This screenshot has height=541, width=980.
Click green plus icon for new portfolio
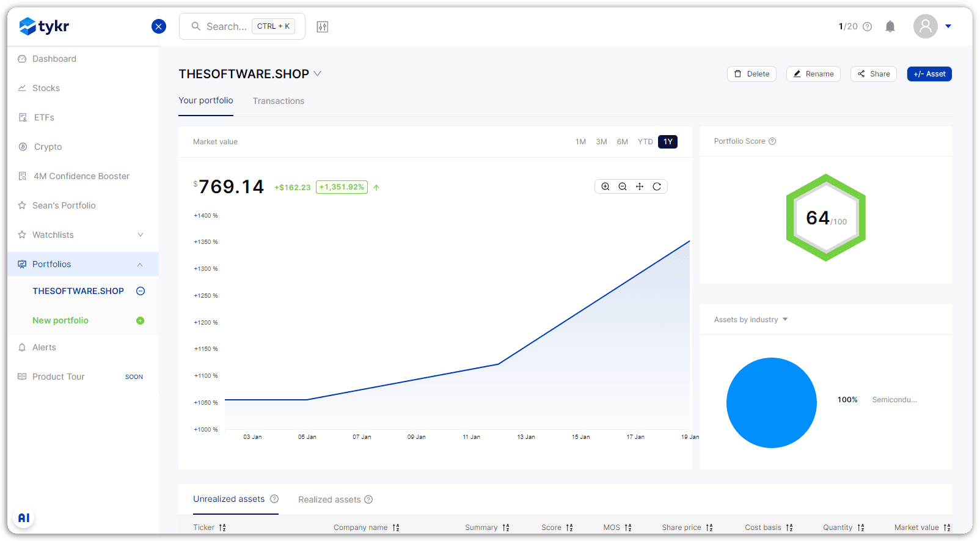tap(140, 320)
